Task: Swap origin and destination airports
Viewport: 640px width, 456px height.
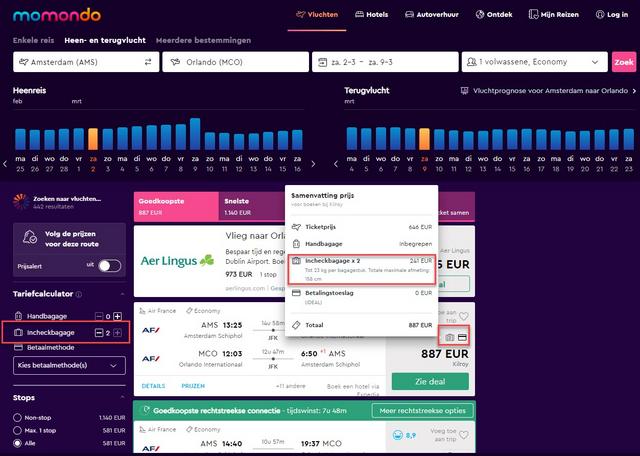Action: coord(148,62)
